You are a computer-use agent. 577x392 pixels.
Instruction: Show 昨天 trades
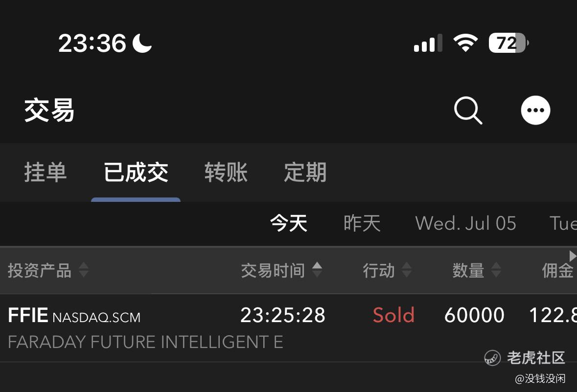pyautogui.click(x=362, y=223)
